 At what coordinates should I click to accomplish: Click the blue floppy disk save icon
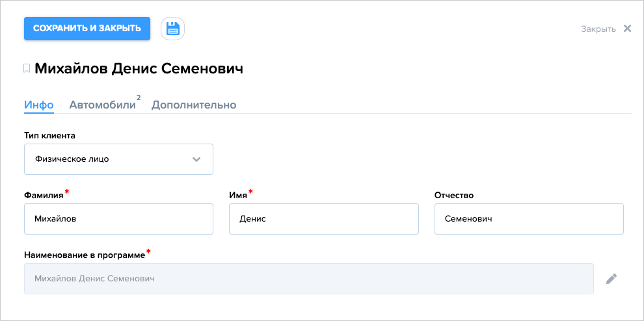coord(172,29)
